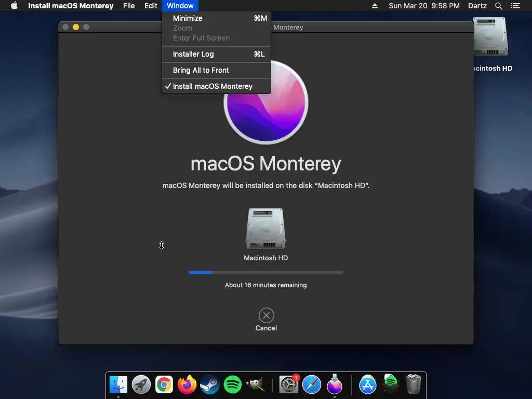Viewport: 532px width, 399px height.
Task: Open System Preferences in the Dock
Action: point(289,384)
